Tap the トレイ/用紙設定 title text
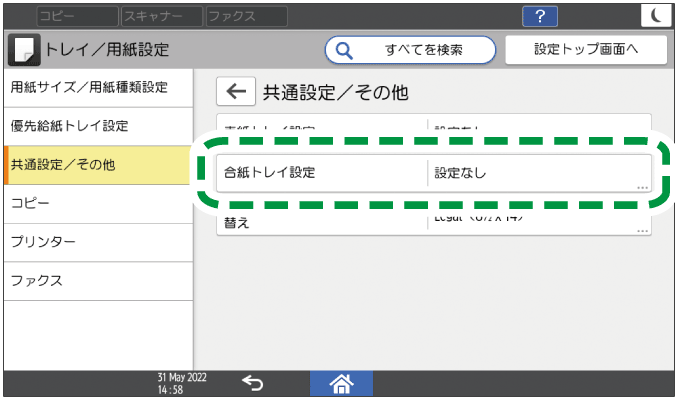Image resolution: width=679 pixels, height=400 pixels. (107, 50)
